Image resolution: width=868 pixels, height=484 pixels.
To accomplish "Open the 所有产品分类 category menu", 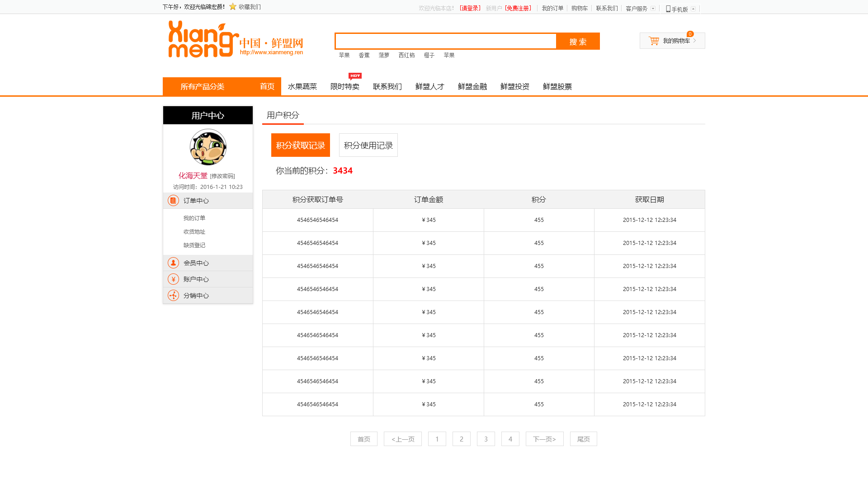I will tap(202, 87).
